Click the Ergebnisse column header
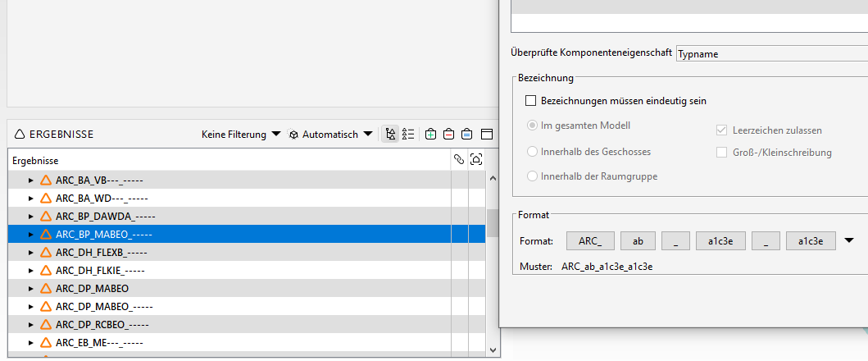This screenshot has width=868, height=361. tap(231, 160)
